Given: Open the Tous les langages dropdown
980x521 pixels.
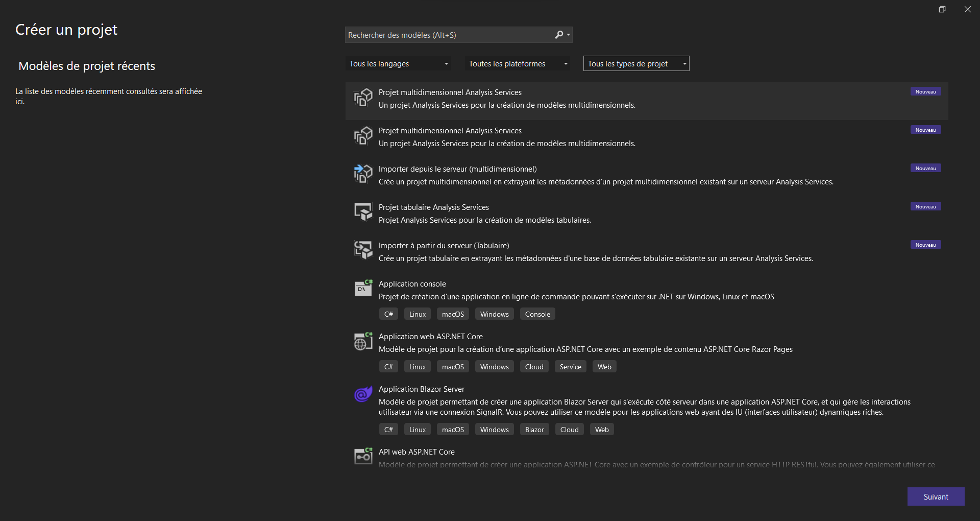Looking at the screenshot, I should (399, 64).
